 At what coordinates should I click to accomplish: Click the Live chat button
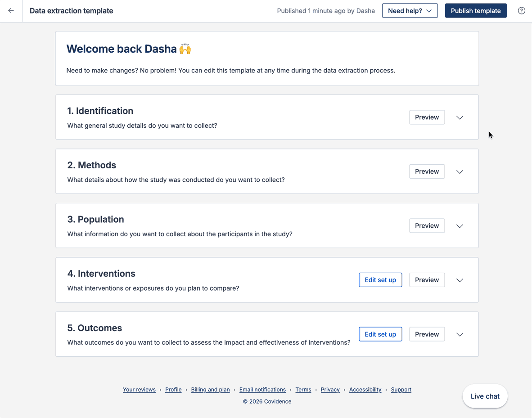(485, 396)
